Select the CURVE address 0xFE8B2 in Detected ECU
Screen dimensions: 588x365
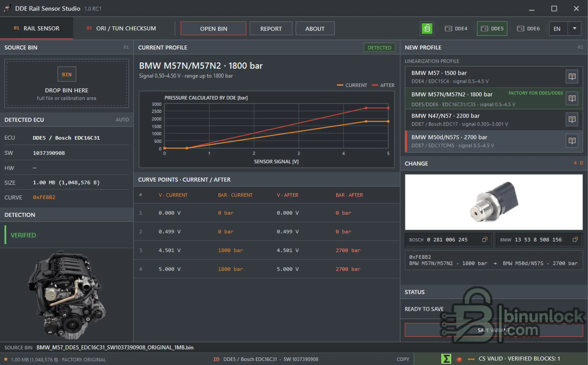click(44, 197)
